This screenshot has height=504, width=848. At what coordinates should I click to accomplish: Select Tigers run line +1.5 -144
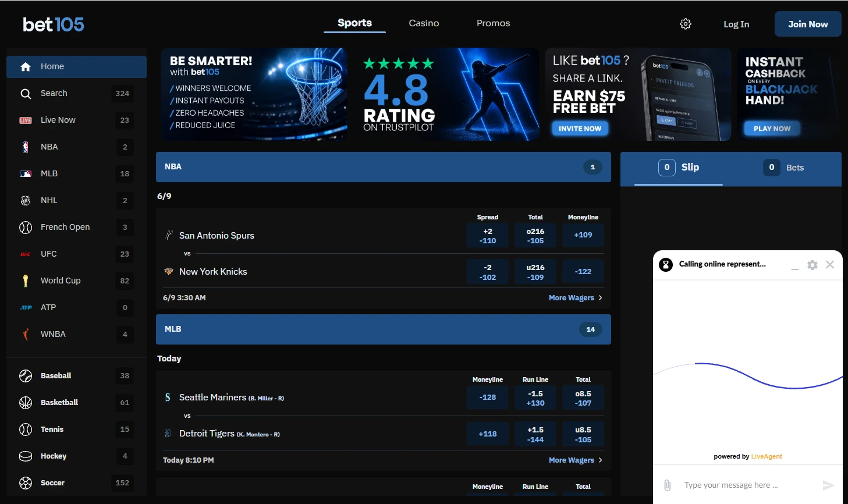point(535,434)
